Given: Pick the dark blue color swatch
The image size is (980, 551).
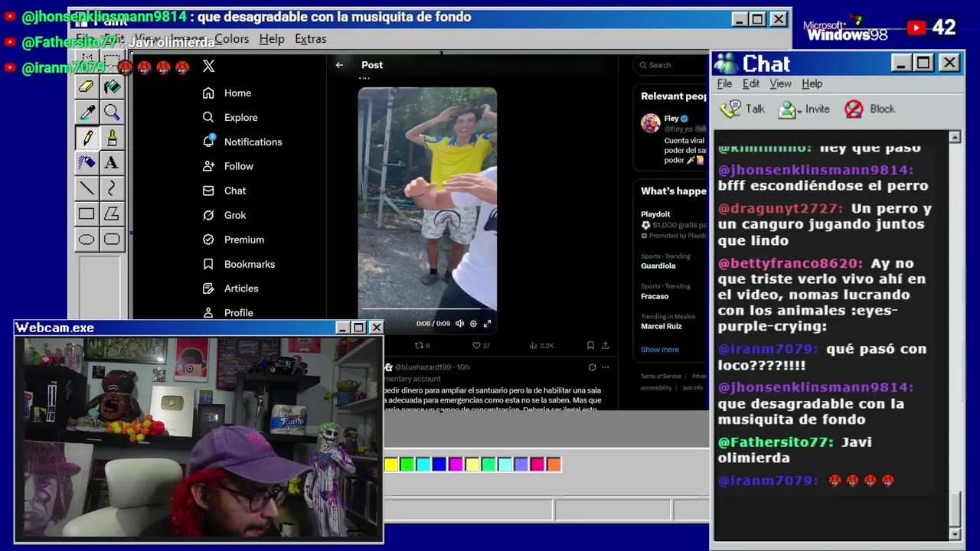Looking at the screenshot, I should coord(439,464).
